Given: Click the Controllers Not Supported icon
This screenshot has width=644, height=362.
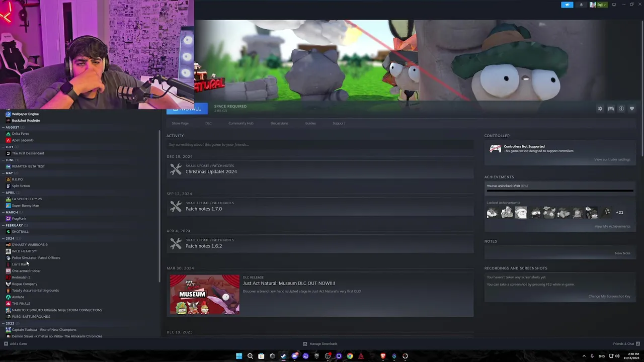Looking at the screenshot, I should click(x=496, y=149).
